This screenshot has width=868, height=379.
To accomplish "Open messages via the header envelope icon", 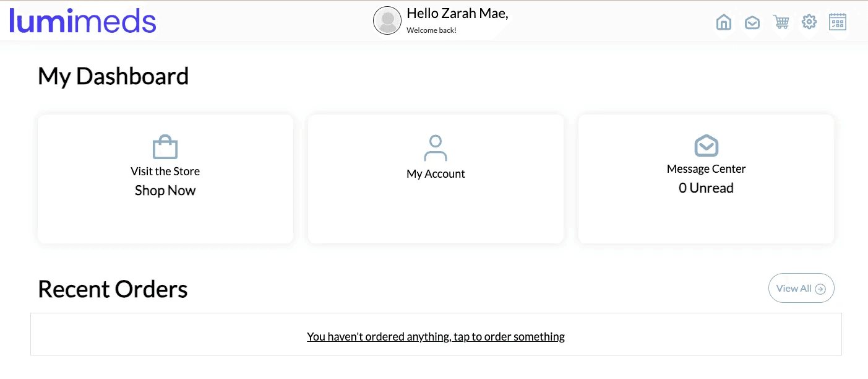I will tap(752, 22).
